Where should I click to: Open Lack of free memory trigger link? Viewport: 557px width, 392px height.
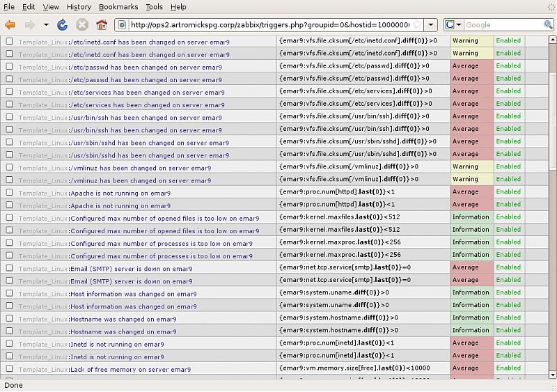[x=130, y=369]
